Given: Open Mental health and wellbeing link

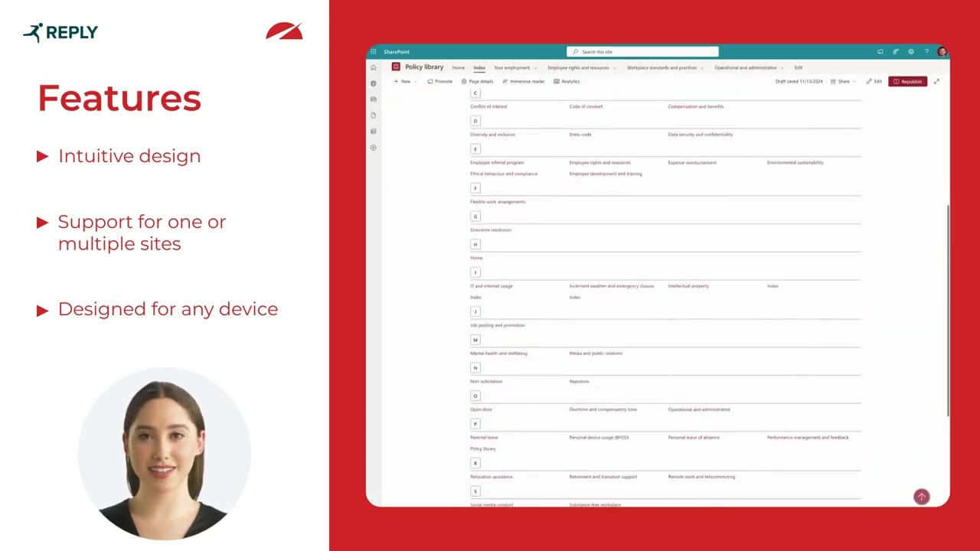Looking at the screenshot, I should coord(498,354).
